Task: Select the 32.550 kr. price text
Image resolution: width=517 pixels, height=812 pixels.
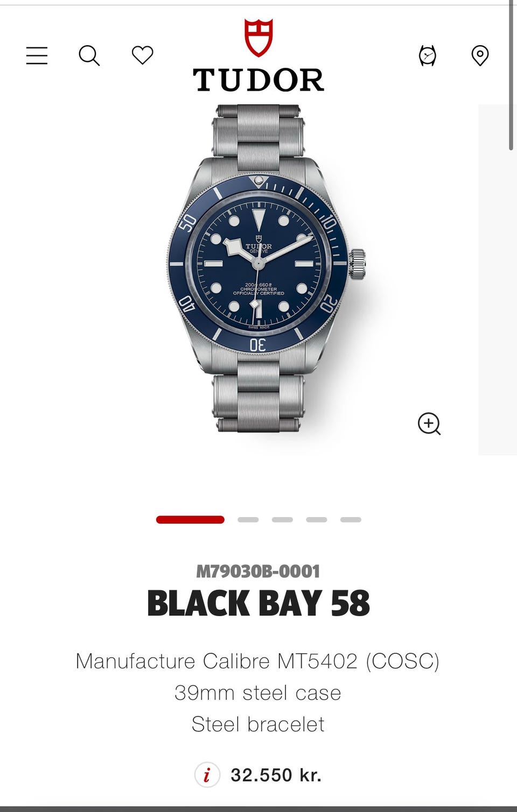Action: 276,775
